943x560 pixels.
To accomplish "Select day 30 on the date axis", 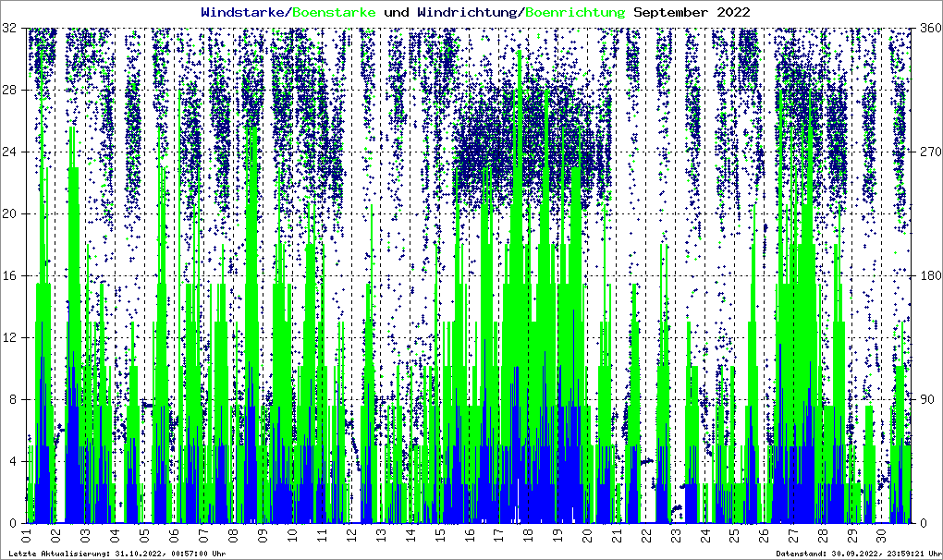I will (x=881, y=535).
